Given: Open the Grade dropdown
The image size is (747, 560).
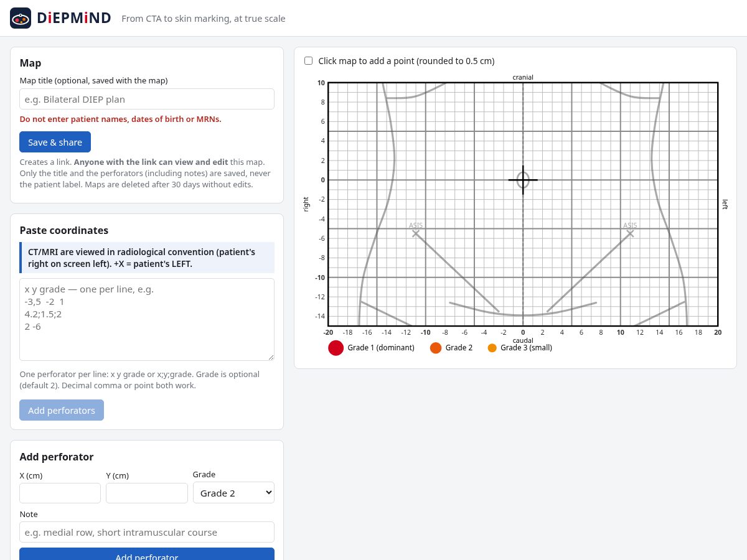Looking at the screenshot, I should coord(233,492).
